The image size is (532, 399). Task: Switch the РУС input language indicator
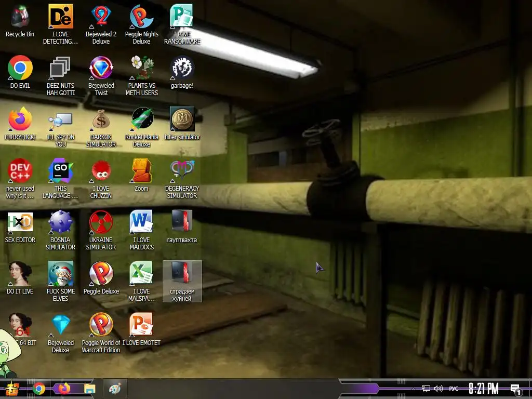coord(454,389)
